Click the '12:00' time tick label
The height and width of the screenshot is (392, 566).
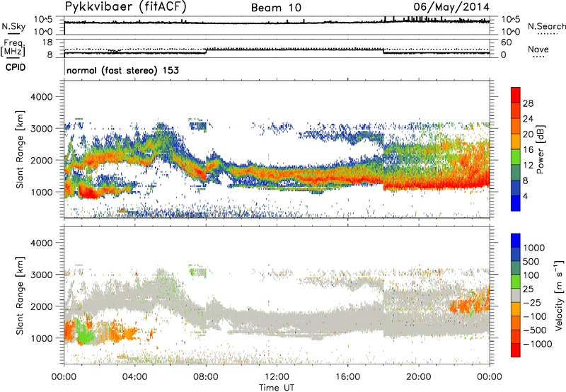coord(277,377)
